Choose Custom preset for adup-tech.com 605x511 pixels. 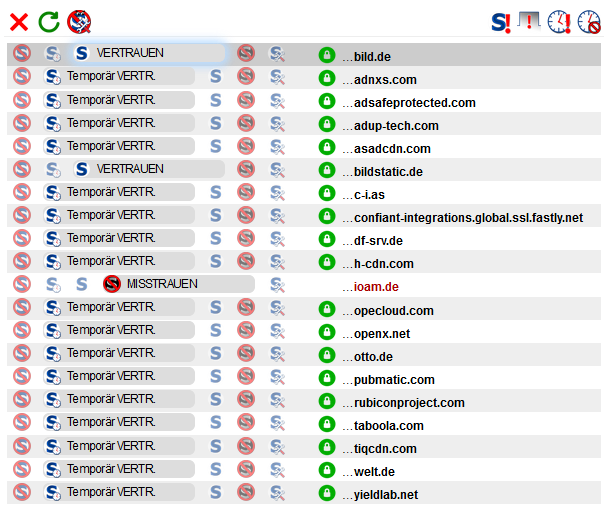[277, 124]
